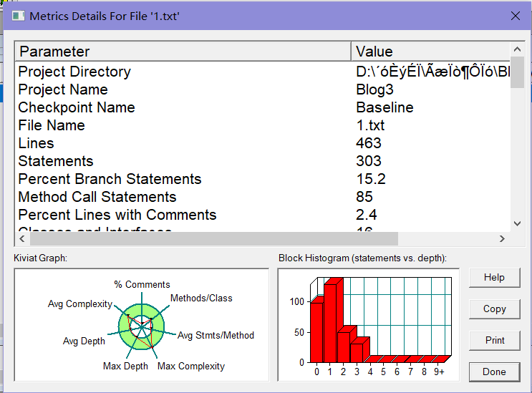Image resolution: width=532 pixels, height=393 pixels.
Task: Click the horizontal scrollbar thumb
Action: point(214,238)
